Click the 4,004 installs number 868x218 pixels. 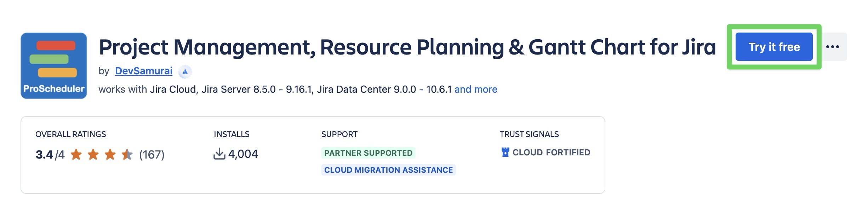243,154
